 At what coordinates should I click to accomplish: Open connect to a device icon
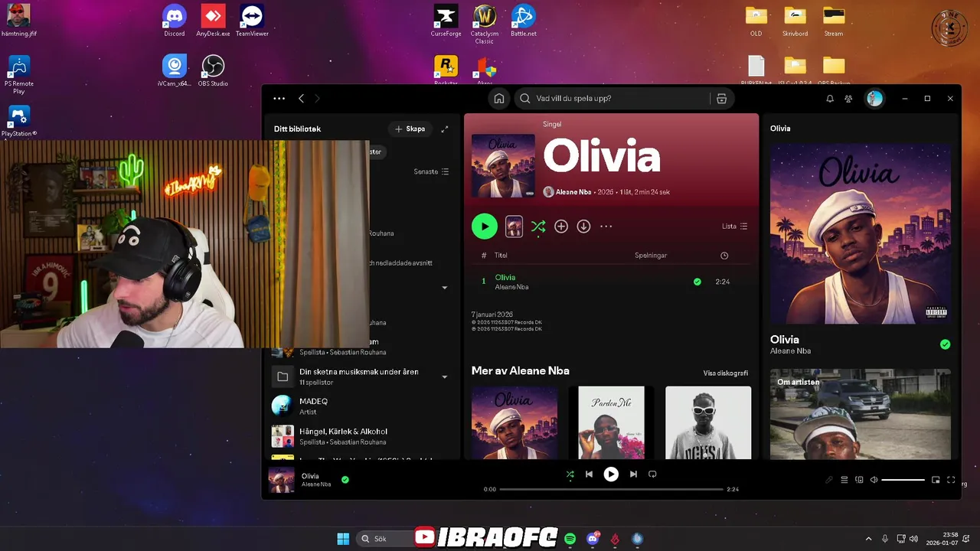point(859,480)
